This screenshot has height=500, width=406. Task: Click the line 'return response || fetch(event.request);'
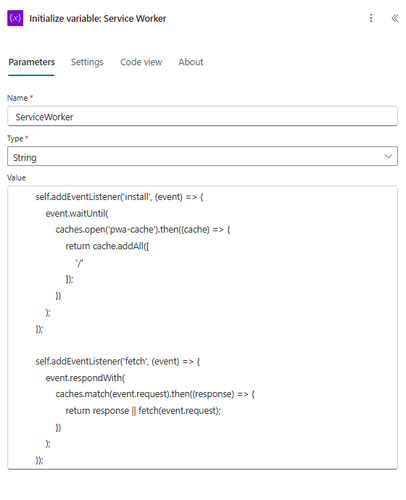(143, 411)
